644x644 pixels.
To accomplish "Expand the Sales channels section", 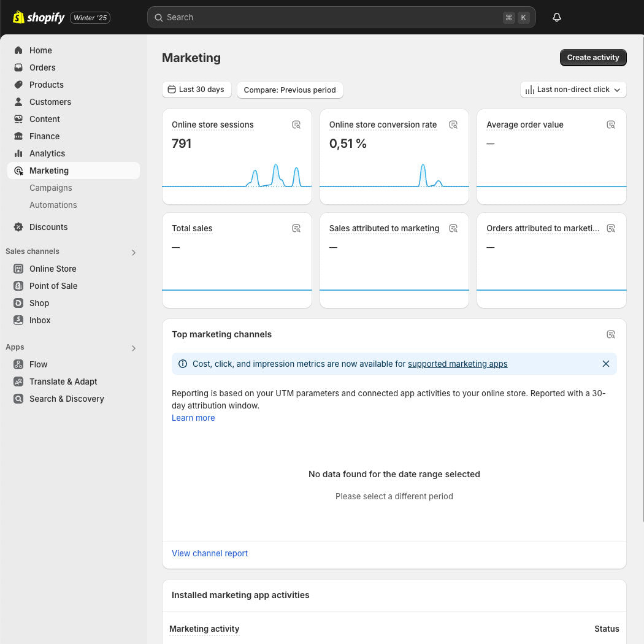I will (134, 252).
